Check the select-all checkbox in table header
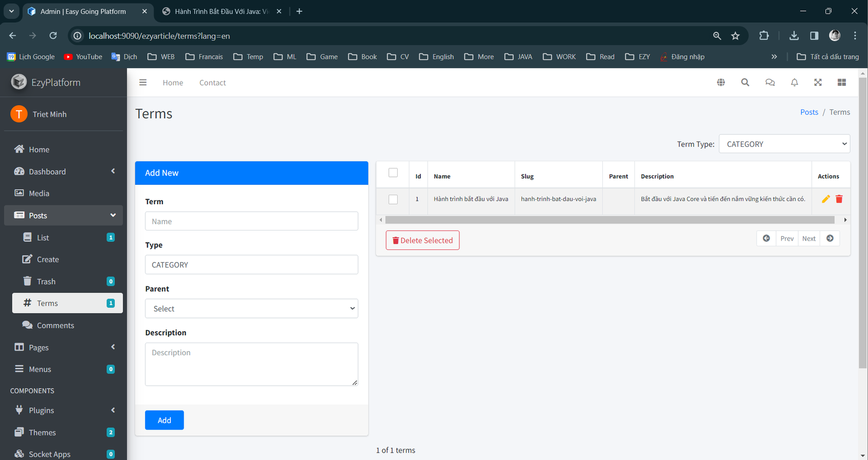The width and height of the screenshot is (868, 460). click(x=393, y=173)
